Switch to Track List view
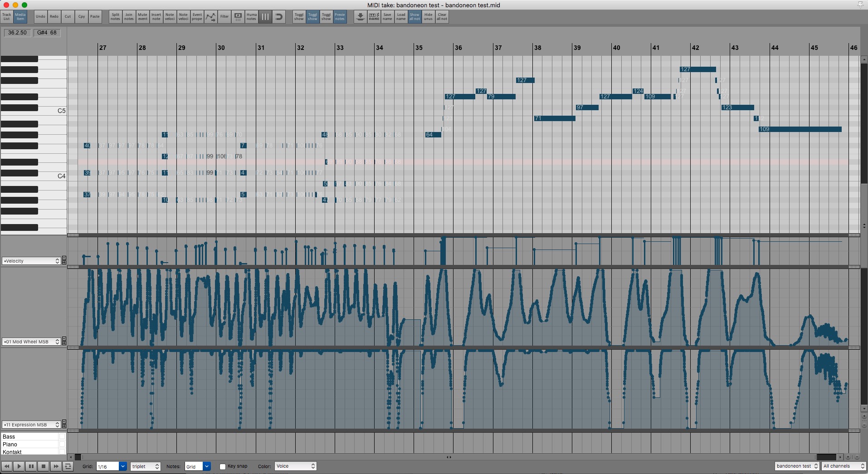 (x=7, y=17)
